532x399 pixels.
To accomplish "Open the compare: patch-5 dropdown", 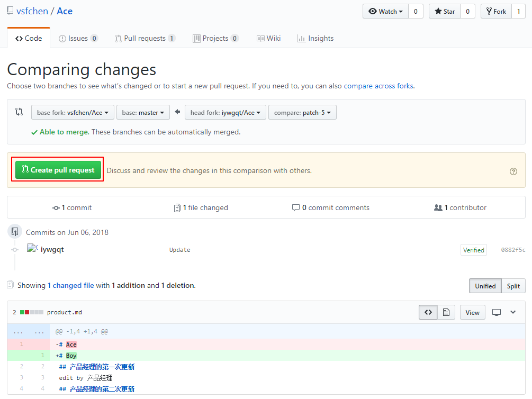I will 302,112.
